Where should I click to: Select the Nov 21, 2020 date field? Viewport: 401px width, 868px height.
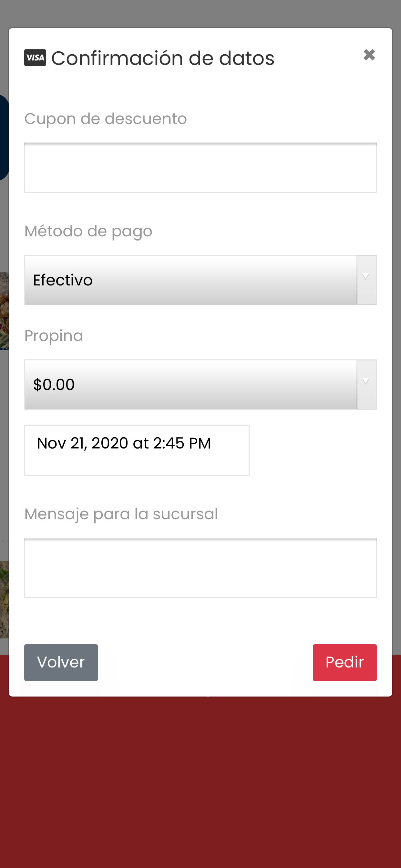pyautogui.click(x=137, y=450)
